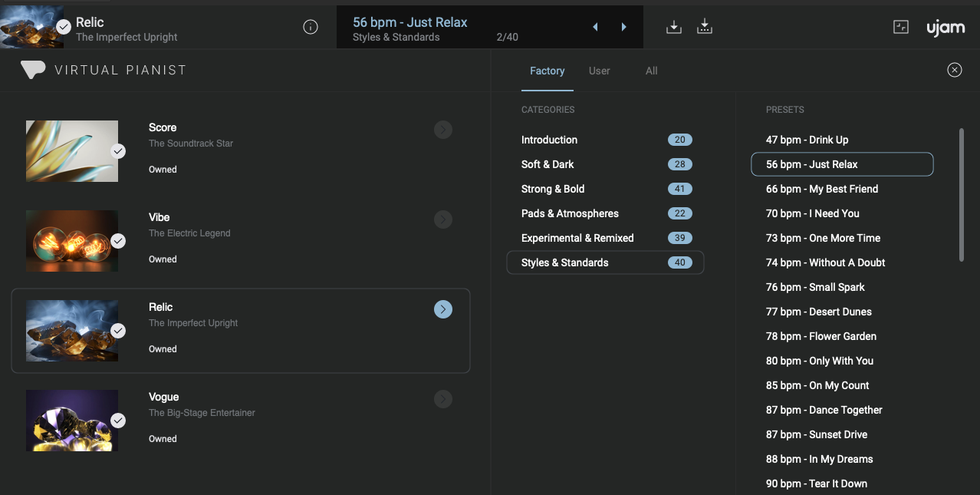This screenshot has height=495, width=980.
Task: Click the ujam logo
Action: pyautogui.click(x=945, y=28)
